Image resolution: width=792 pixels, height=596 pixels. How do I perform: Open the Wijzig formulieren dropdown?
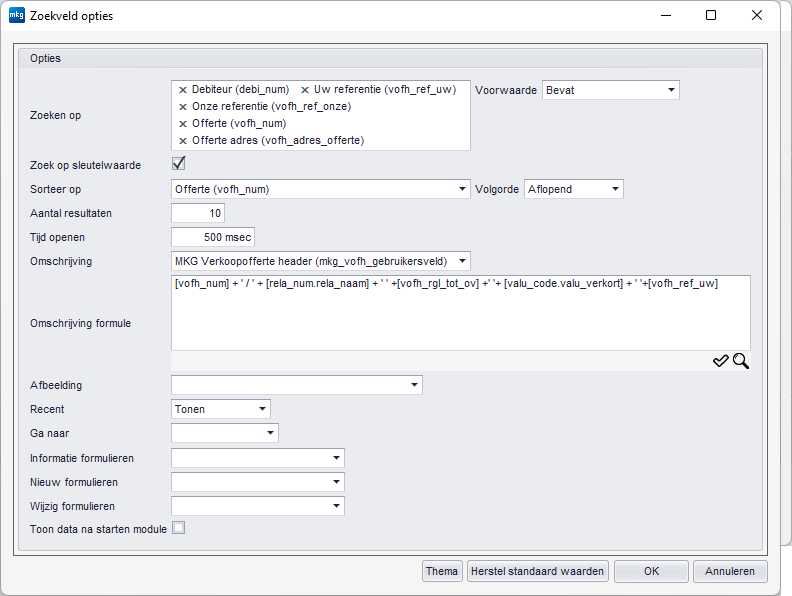258,506
